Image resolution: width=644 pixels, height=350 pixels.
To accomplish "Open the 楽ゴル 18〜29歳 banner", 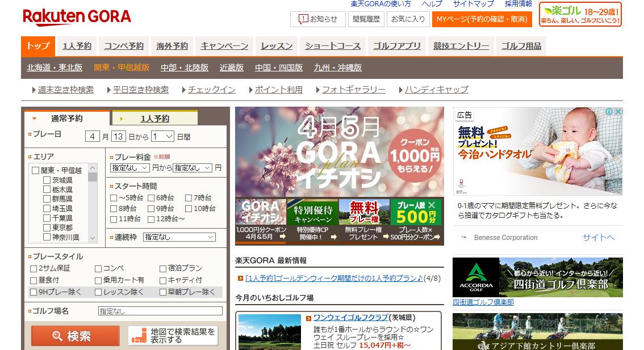I will click(x=580, y=15).
